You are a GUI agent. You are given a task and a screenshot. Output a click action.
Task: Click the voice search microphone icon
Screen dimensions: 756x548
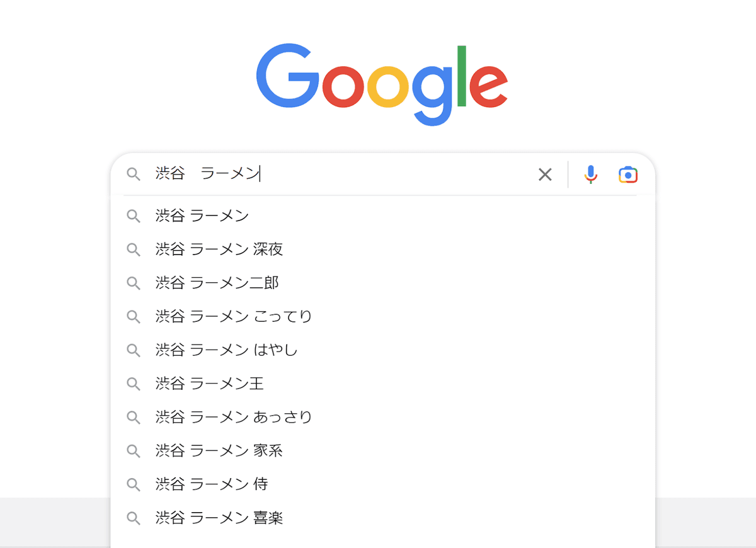(590, 174)
